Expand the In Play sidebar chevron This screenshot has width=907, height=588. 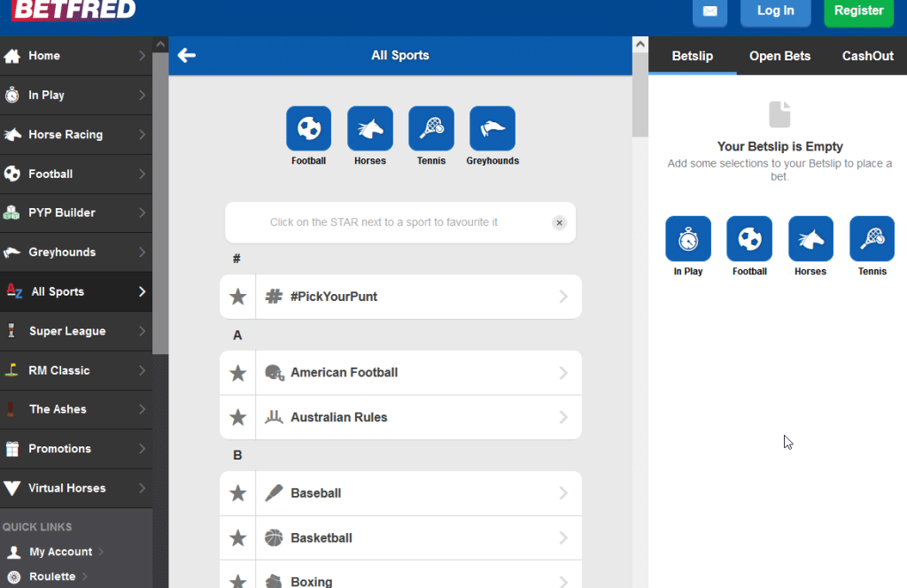point(142,95)
